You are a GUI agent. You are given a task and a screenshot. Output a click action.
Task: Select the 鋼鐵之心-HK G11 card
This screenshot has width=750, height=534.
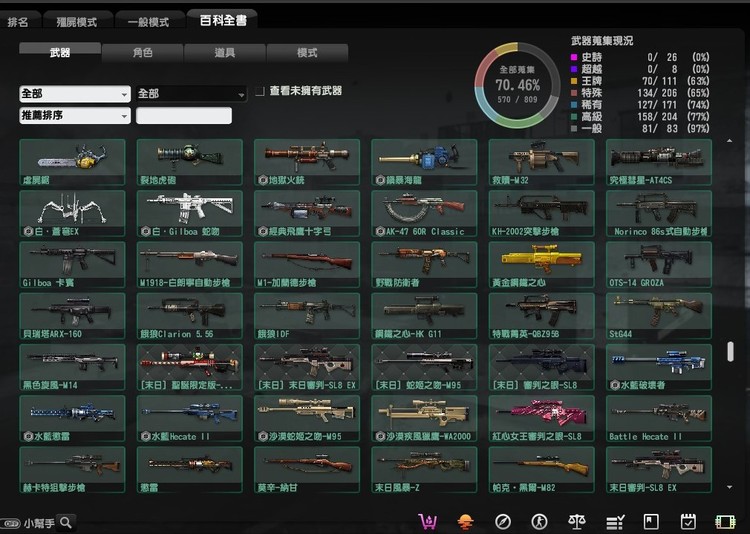(x=424, y=316)
